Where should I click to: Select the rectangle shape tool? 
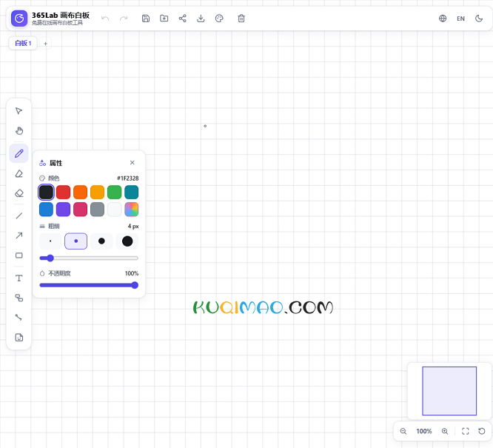[19, 255]
